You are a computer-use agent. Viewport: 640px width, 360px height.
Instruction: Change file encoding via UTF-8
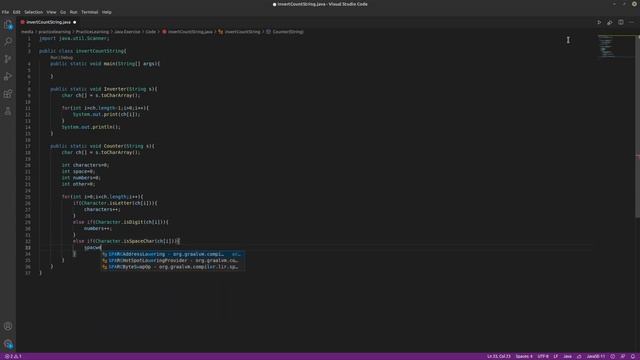point(543,356)
